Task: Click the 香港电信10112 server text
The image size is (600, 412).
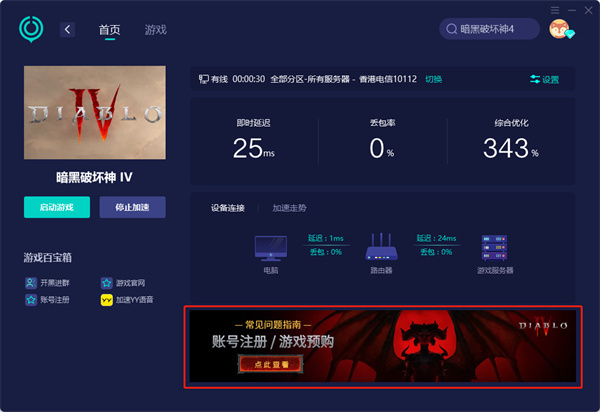Action: pyautogui.click(x=388, y=79)
